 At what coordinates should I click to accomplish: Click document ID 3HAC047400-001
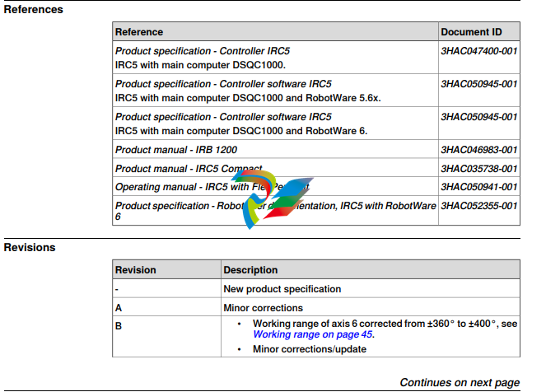pos(479,51)
